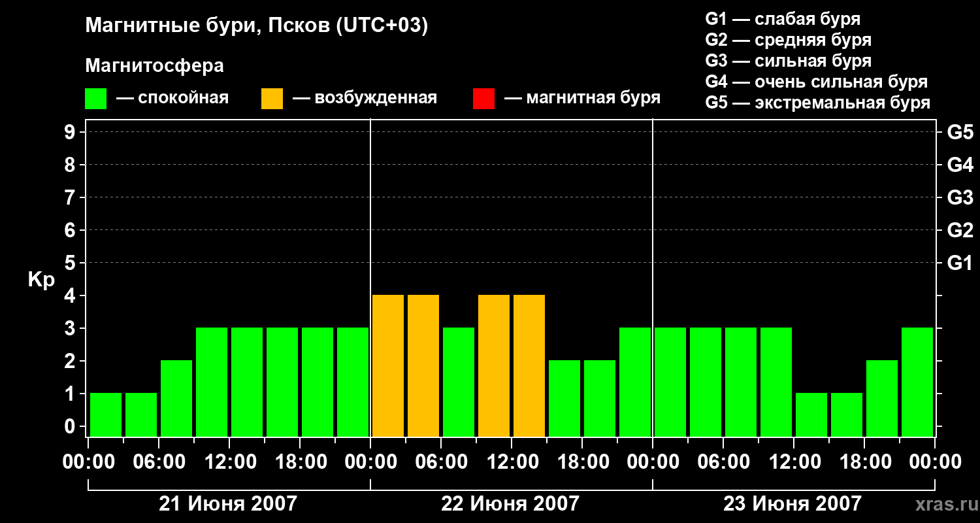Select the chart title 'Магнитные бури, Псков (UTC+03)'

pyautogui.click(x=257, y=26)
